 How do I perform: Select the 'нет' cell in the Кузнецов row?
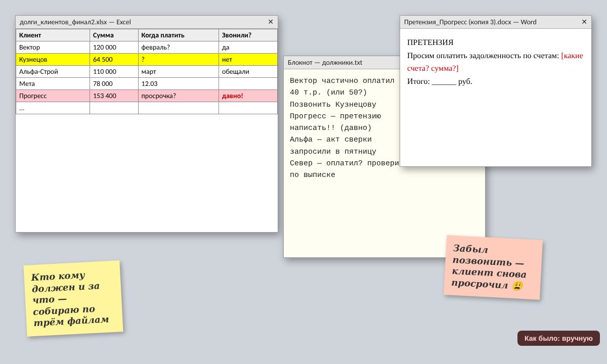(x=248, y=60)
